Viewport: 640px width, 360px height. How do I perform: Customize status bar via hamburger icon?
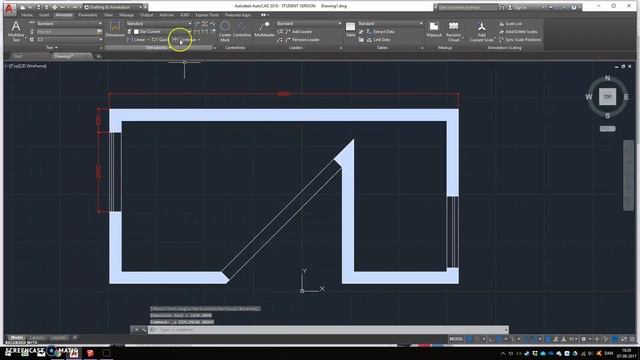(632, 339)
